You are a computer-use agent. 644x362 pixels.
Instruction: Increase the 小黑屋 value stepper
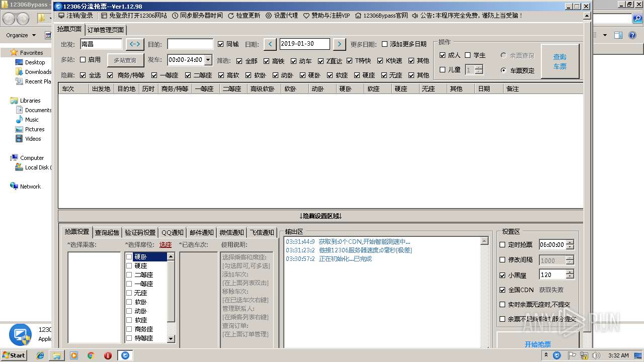pos(570,272)
